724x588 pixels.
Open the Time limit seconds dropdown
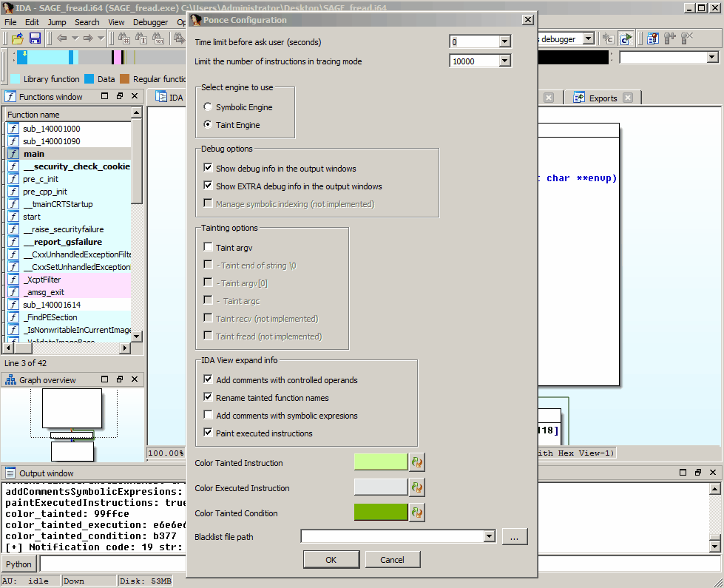pos(504,41)
